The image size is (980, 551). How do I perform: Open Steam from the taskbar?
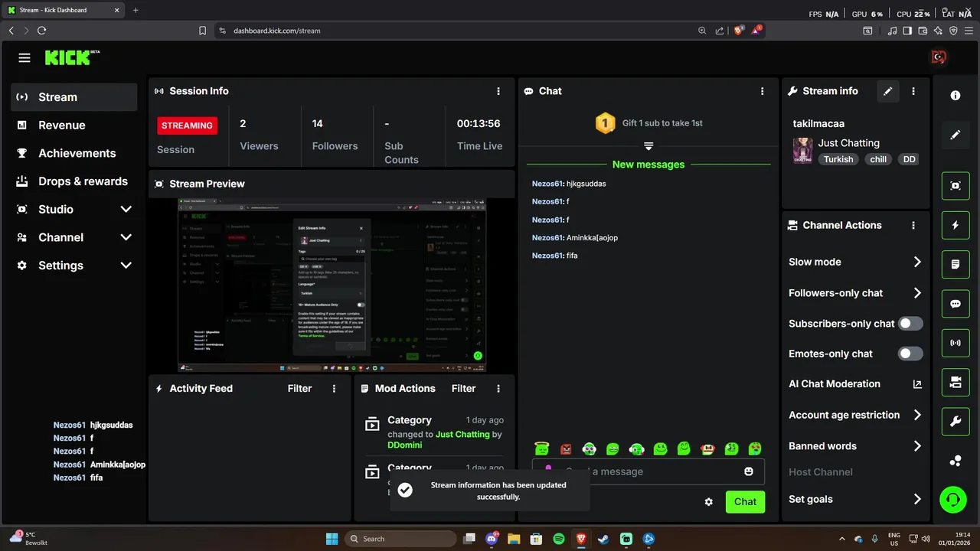[604, 539]
